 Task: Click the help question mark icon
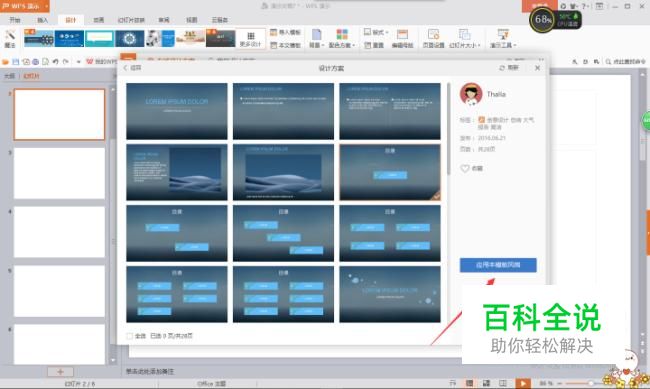(585, 6)
